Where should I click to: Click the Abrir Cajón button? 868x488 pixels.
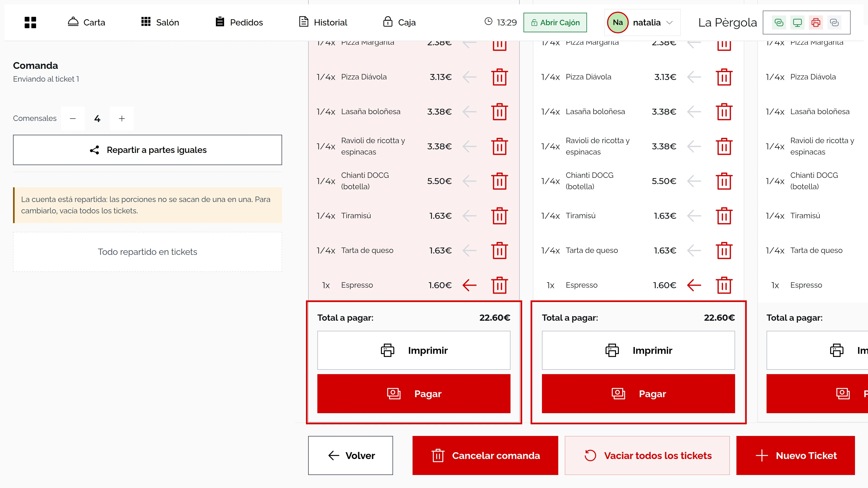pyautogui.click(x=555, y=23)
